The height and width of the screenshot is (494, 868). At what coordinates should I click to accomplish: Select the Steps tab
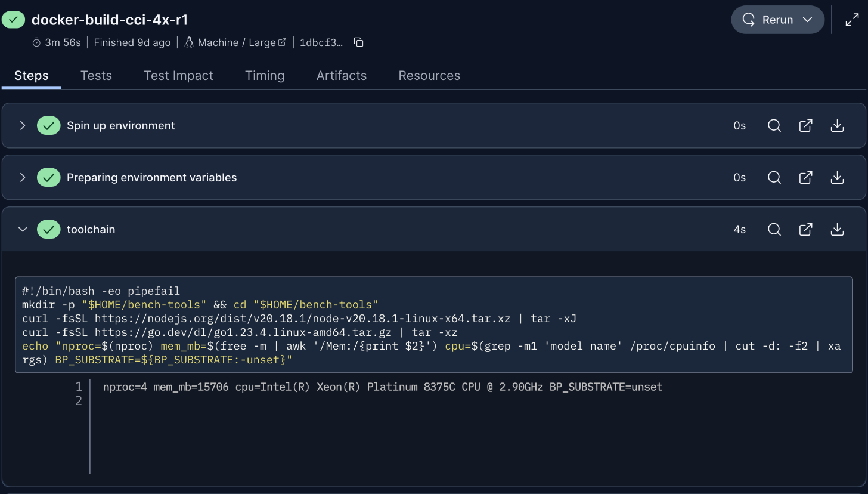point(32,76)
